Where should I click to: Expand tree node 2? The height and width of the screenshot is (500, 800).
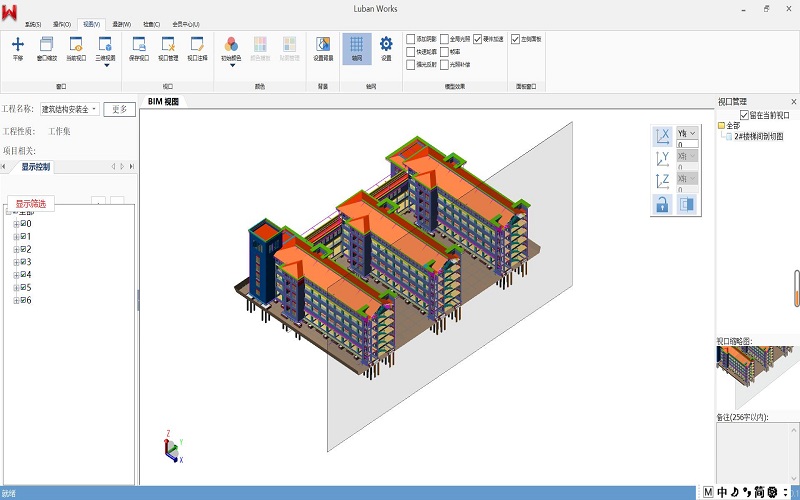pyautogui.click(x=16, y=249)
